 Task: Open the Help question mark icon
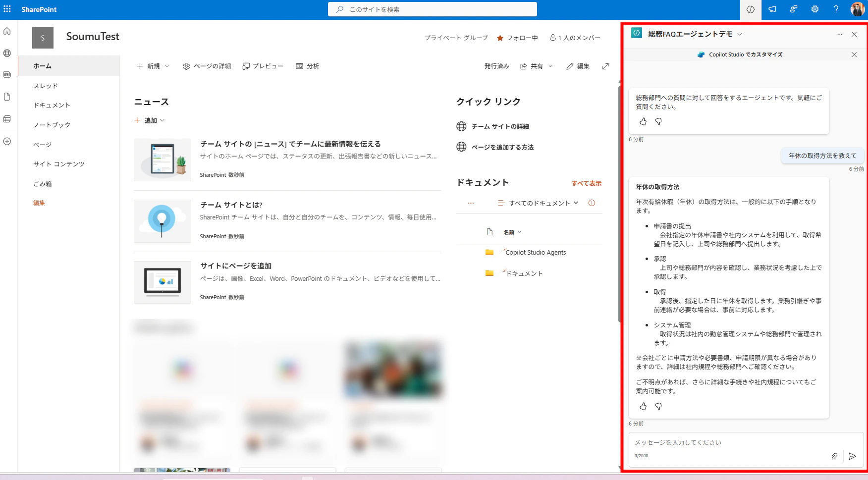[836, 9]
